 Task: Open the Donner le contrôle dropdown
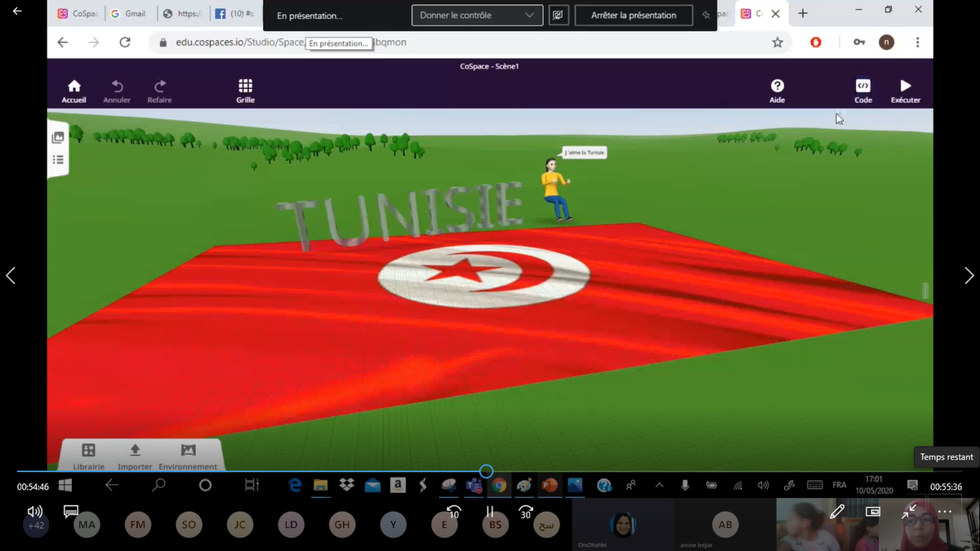476,16
